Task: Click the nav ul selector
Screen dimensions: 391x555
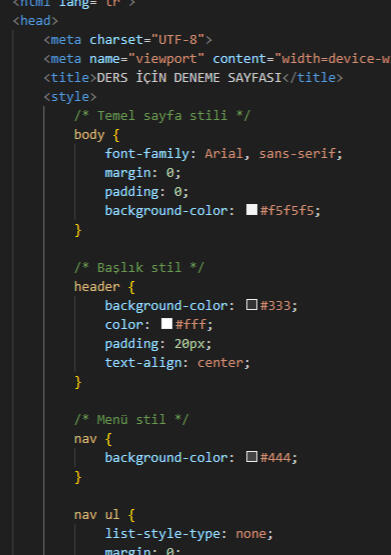Action: tap(97, 515)
